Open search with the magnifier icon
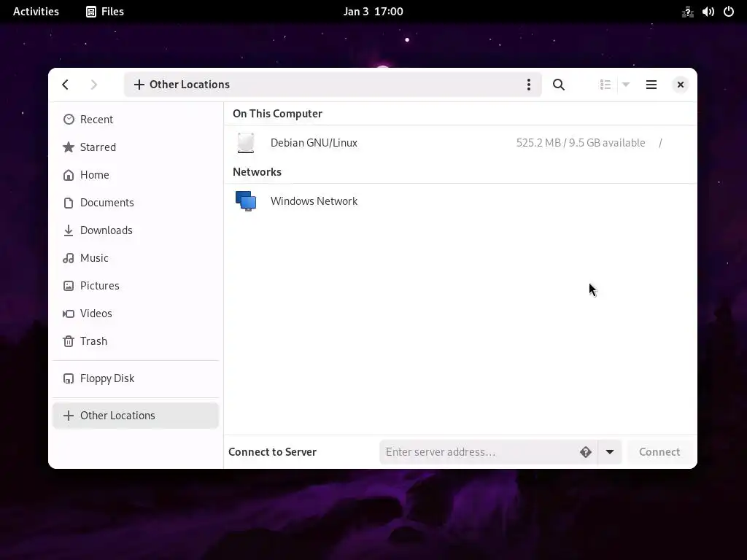Image resolution: width=747 pixels, height=560 pixels. pyautogui.click(x=558, y=85)
